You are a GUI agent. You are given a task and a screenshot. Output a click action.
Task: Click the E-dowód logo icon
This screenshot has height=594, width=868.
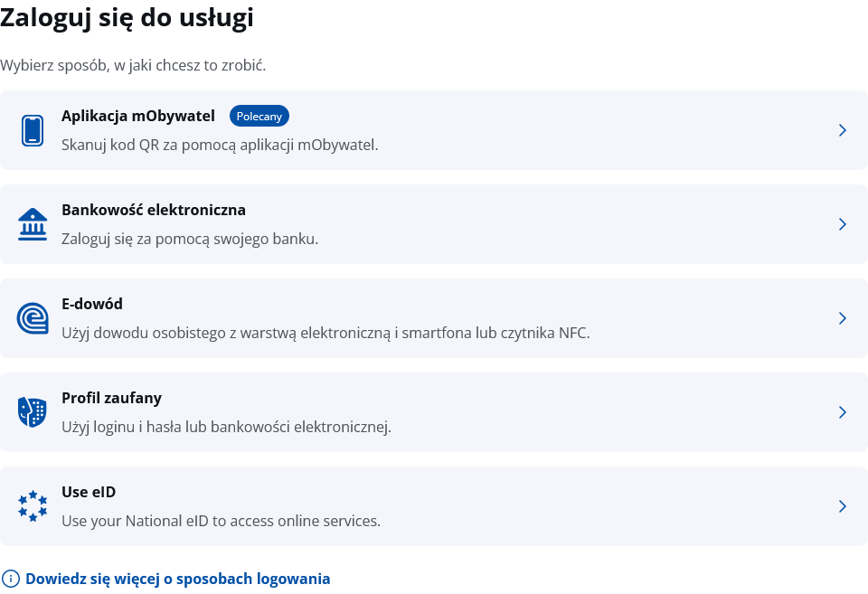click(33, 318)
